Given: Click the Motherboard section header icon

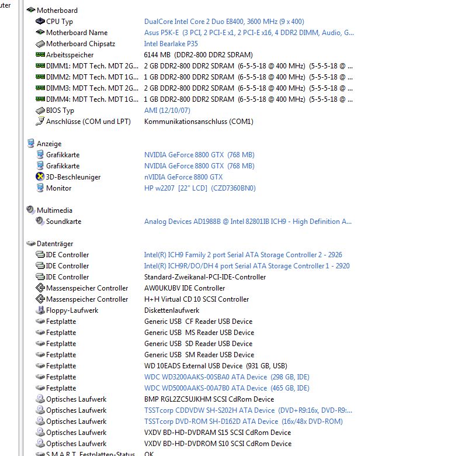Looking at the screenshot, I should click(x=31, y=10).
